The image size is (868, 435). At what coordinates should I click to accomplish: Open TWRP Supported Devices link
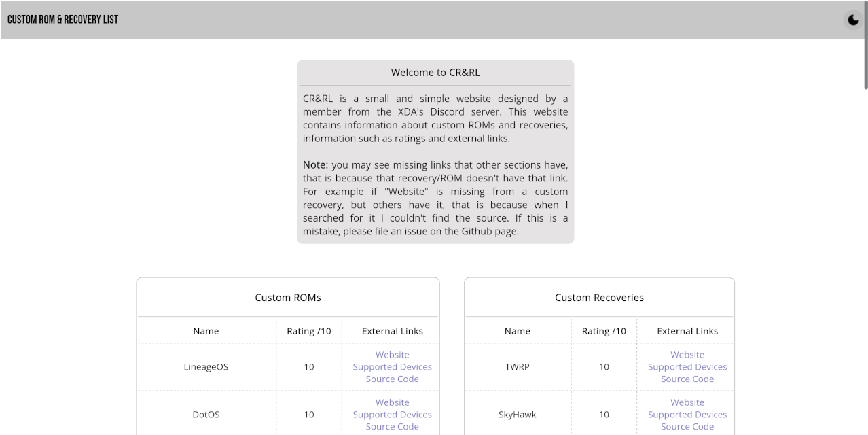(x=687, y=367)
